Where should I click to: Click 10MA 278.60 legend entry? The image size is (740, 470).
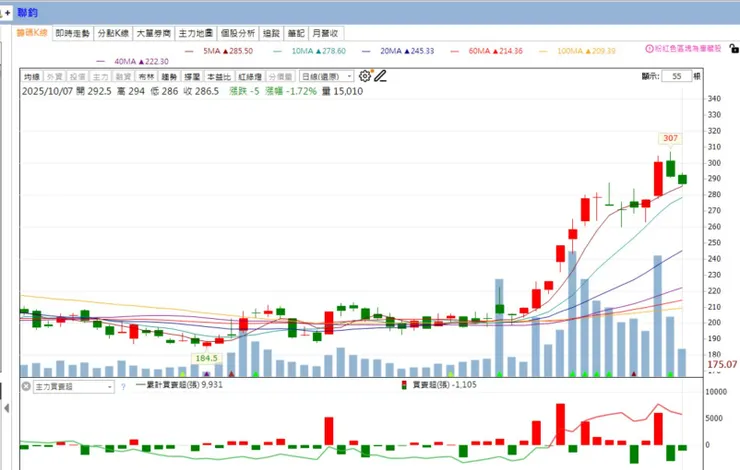point(310,51)
